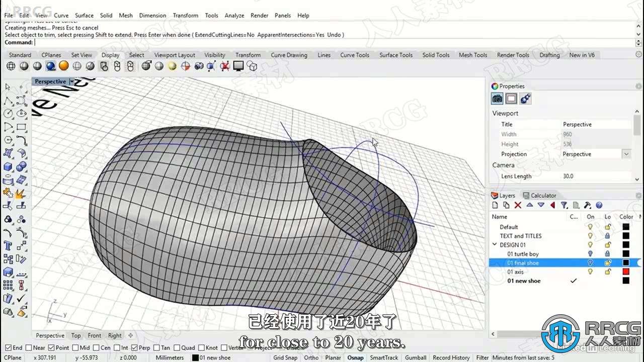Select the Box solid tool in sidebar

coord(8,166)
